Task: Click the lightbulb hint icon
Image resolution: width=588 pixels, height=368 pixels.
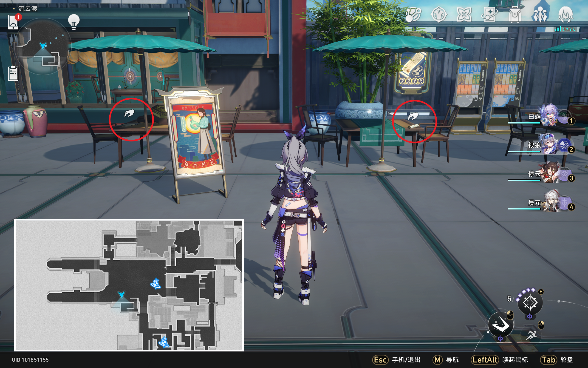Action: pyautogui.click(x=74, y=22)
